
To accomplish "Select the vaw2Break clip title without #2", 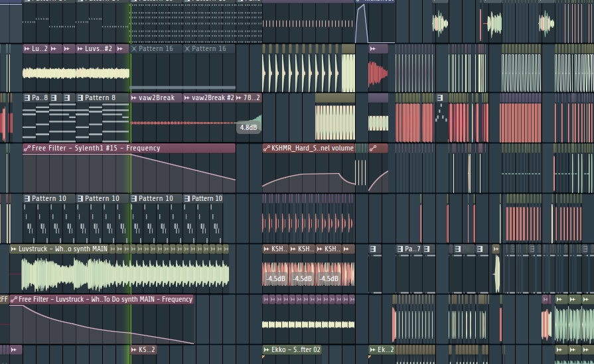I will (x=157, y=98).
